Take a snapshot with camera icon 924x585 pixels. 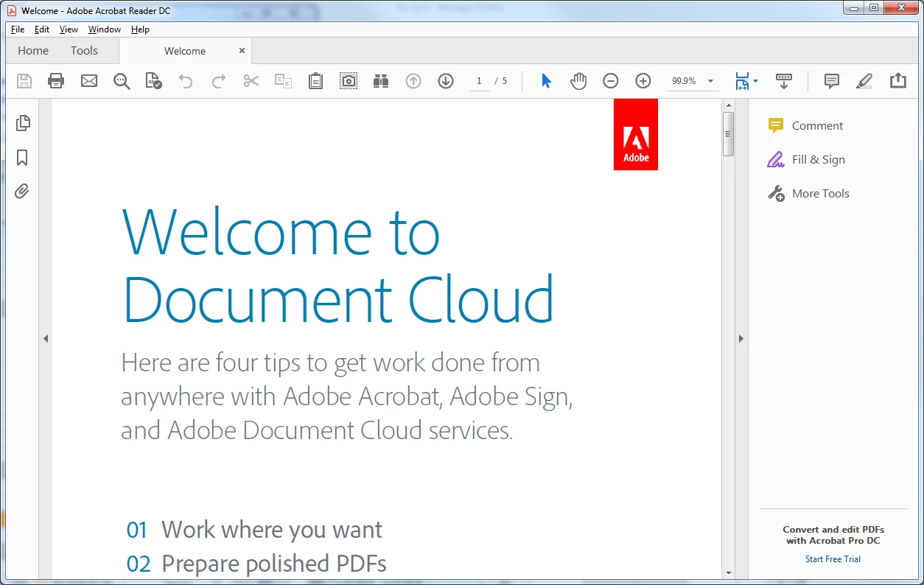click(x=349, y=81)
